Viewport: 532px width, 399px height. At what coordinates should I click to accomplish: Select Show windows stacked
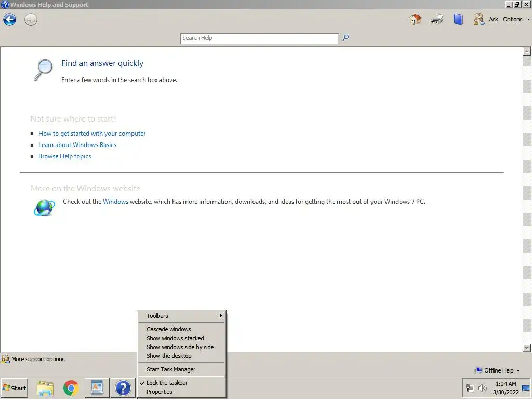[x=182, y=338]
